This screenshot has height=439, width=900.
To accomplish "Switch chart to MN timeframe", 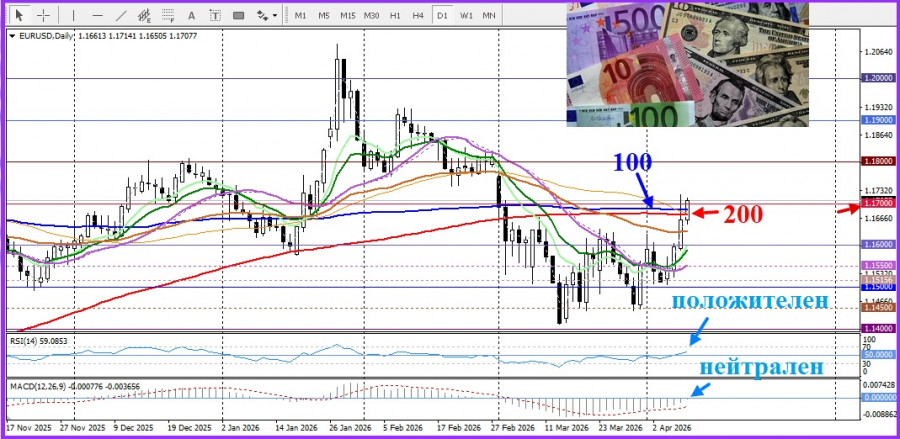I will [489, 15].
